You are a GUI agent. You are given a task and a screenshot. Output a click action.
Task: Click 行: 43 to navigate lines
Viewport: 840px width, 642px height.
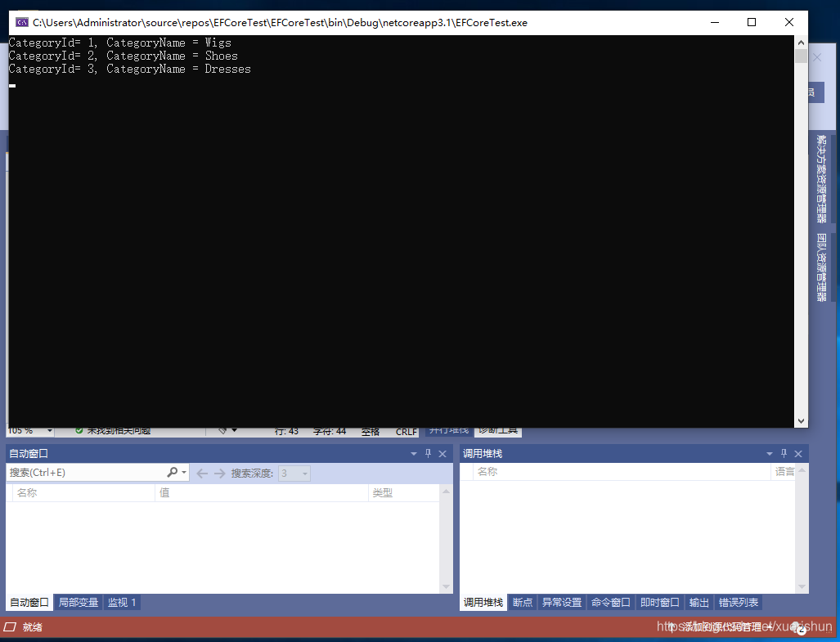(x=282, y=431)
